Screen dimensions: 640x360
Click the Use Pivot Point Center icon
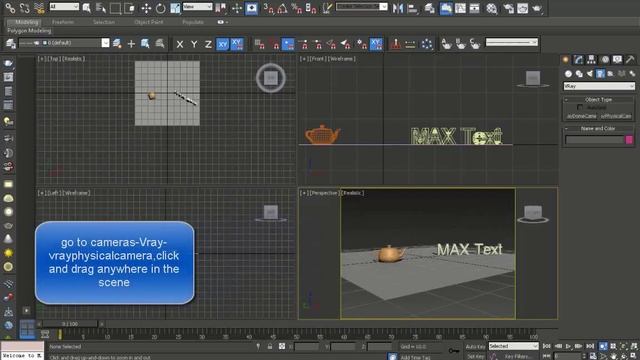pyautogui.click(x=220, y=8)
